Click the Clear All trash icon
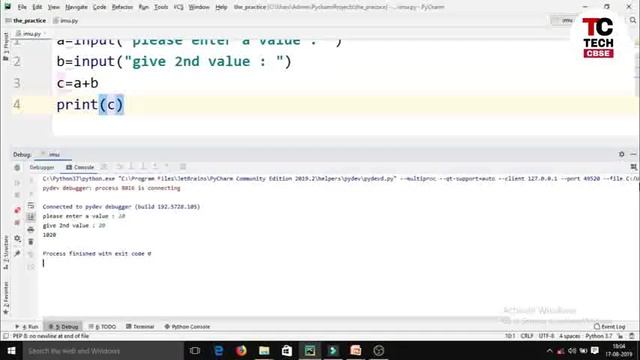 click(31, 242)
